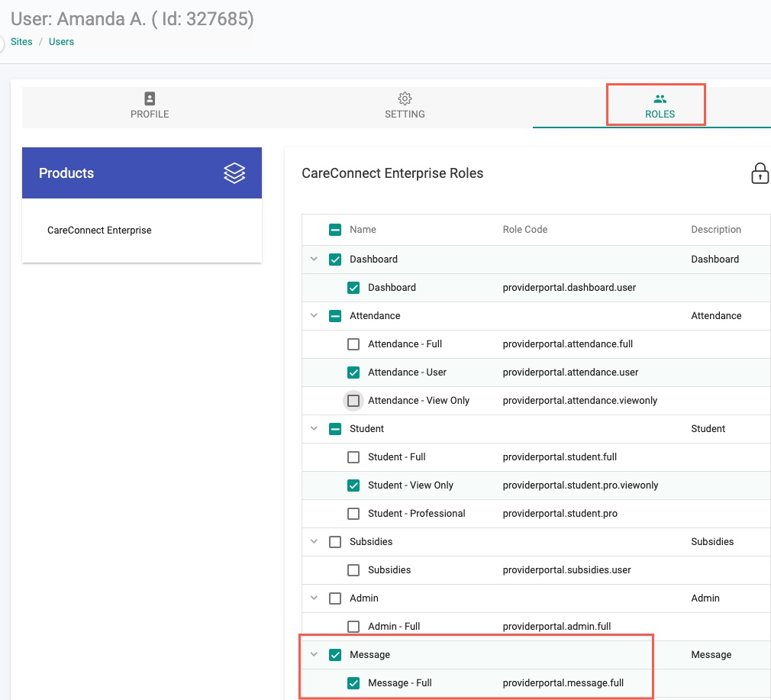Image resolution: width=771 pixels, height=700 pixels.
Task: Toggle the select-all checkbox in Name header
Action: pyautogui.click(x=335, y=230)
